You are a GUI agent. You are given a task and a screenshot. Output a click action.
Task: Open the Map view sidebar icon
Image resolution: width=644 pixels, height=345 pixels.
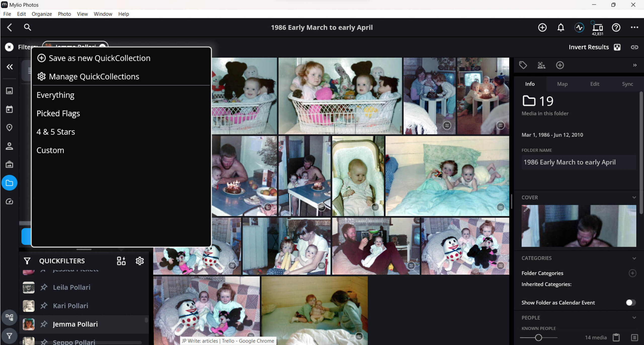pos(9,128)
